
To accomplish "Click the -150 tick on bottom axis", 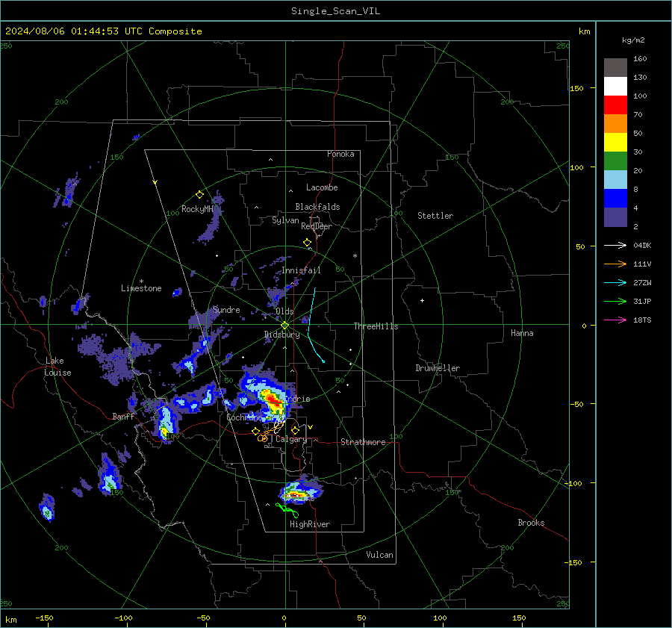I will [44, 618].
